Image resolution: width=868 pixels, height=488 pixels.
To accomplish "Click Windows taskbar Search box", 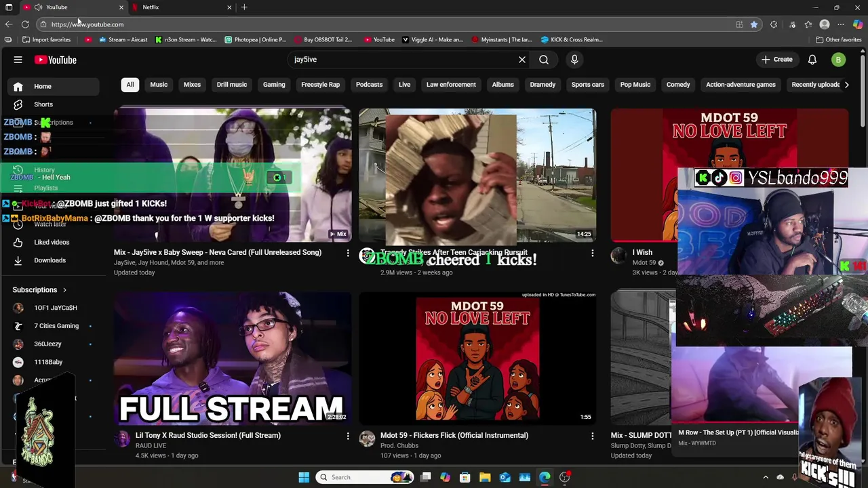I will (365, 477).
